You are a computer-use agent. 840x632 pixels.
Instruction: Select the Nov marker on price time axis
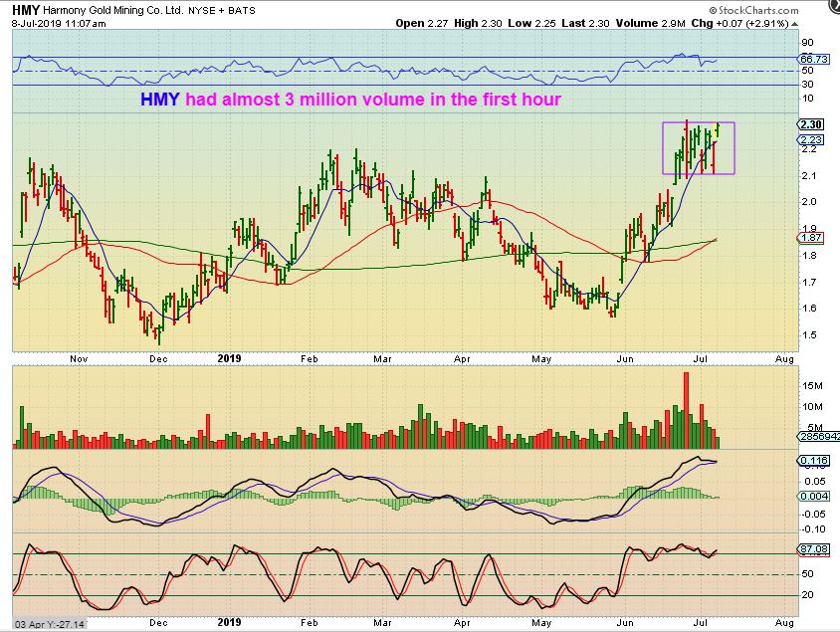[x=80, y=357]
